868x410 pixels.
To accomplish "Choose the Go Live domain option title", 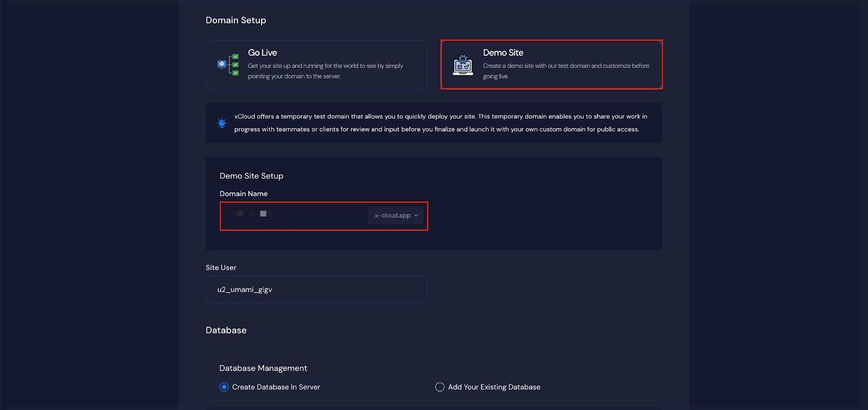I will [x=263, y=53].
